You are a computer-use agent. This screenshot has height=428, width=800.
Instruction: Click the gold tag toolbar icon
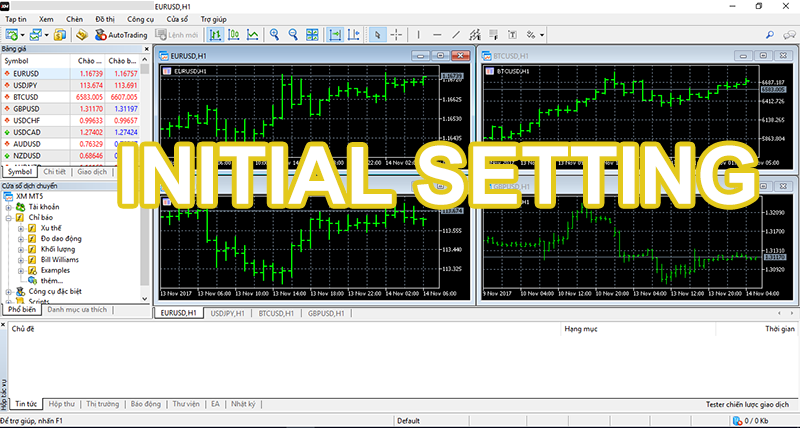[x=82, y=35]
